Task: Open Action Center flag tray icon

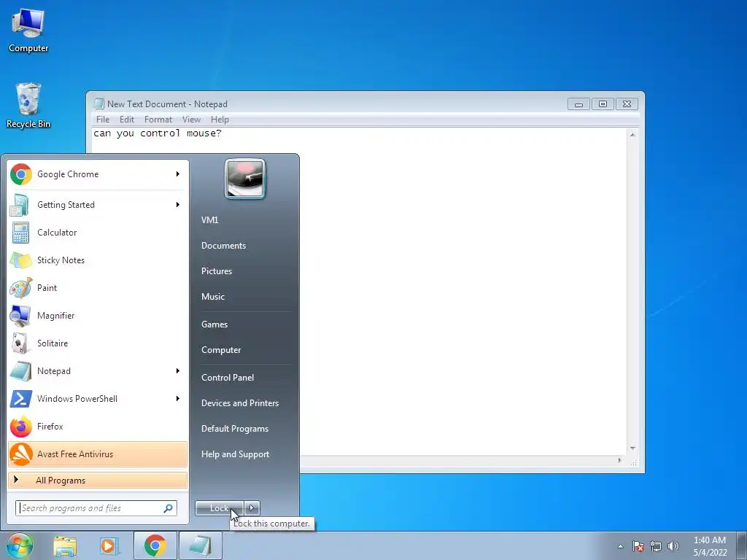Action: click(638, 546)
